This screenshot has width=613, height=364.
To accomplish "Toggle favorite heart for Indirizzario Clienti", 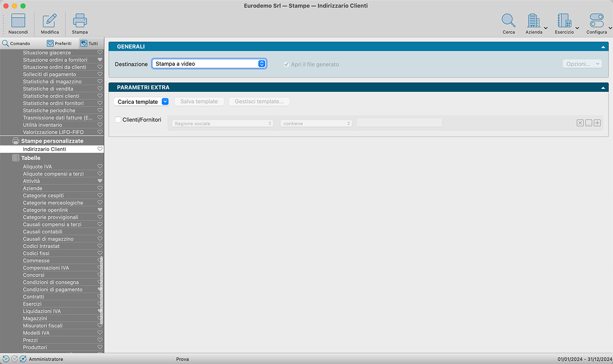I will [100, 149].
